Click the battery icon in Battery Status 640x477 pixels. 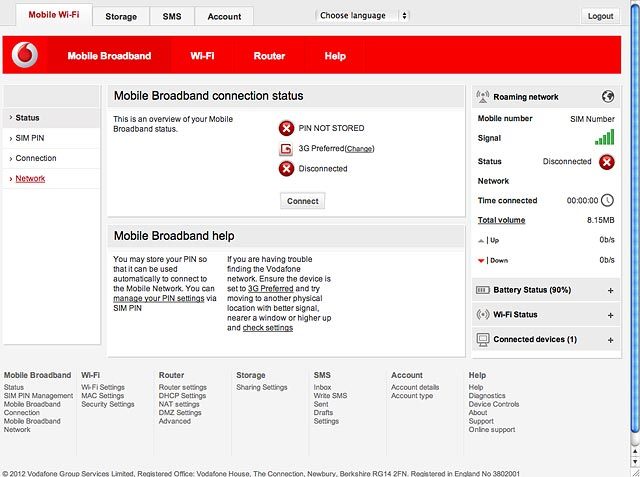483,290
